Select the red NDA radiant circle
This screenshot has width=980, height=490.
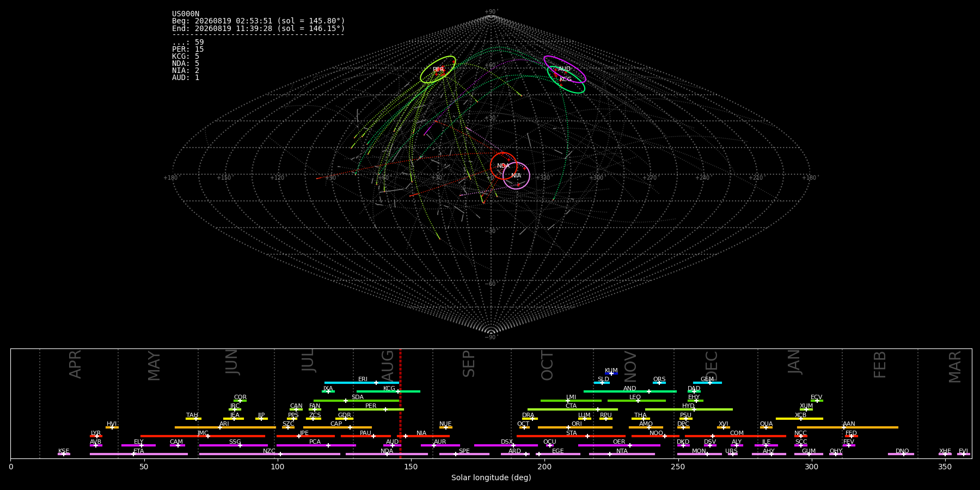pyautogui.click(x=504, y=166)
